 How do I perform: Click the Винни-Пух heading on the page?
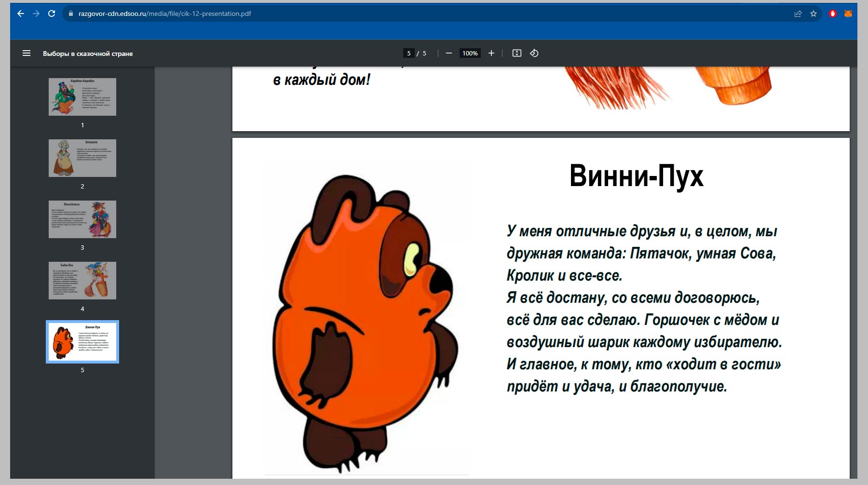[x=637, y=175]
